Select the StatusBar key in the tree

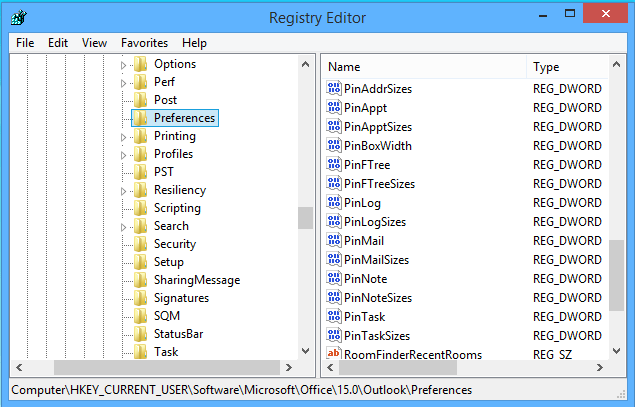[179, 334]
